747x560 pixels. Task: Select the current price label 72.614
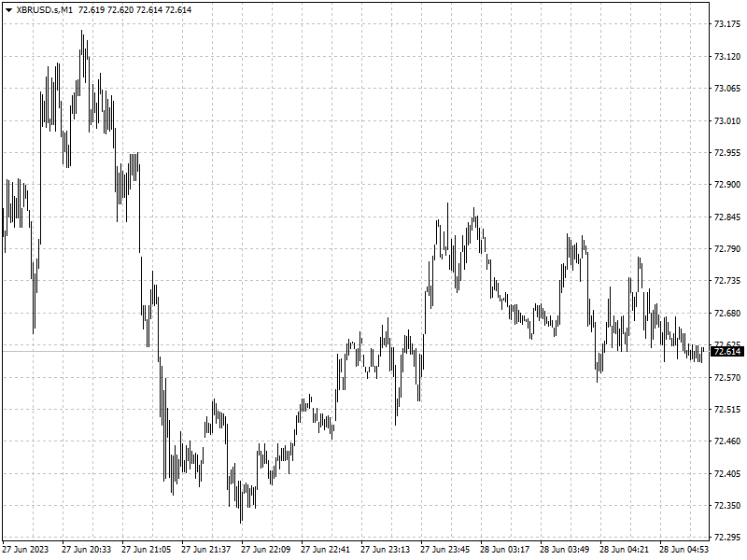point(726,352)
